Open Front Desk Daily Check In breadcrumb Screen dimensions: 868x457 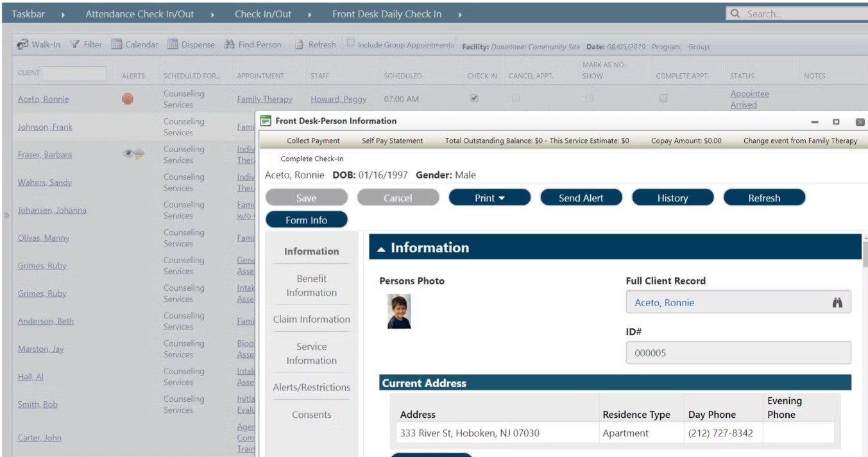387,14
